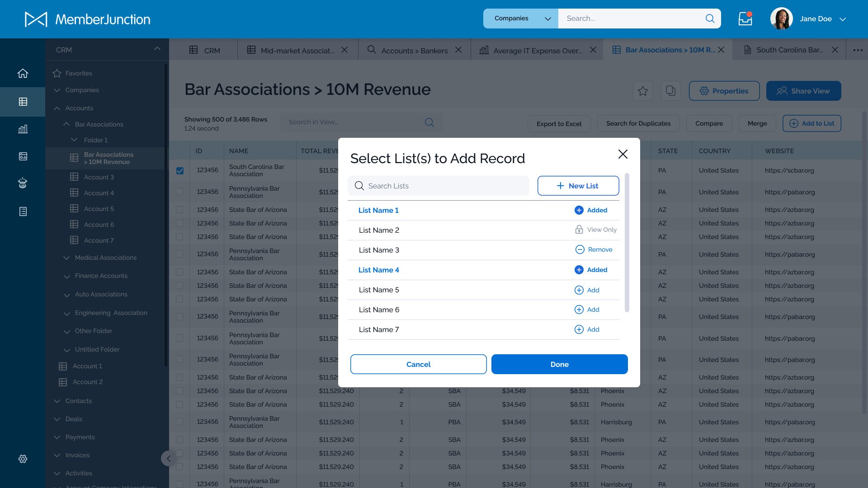The width and height of the screenshot is (868, 488).
Task: Click the search magnifier in top bar
Action: pos(710,19)
